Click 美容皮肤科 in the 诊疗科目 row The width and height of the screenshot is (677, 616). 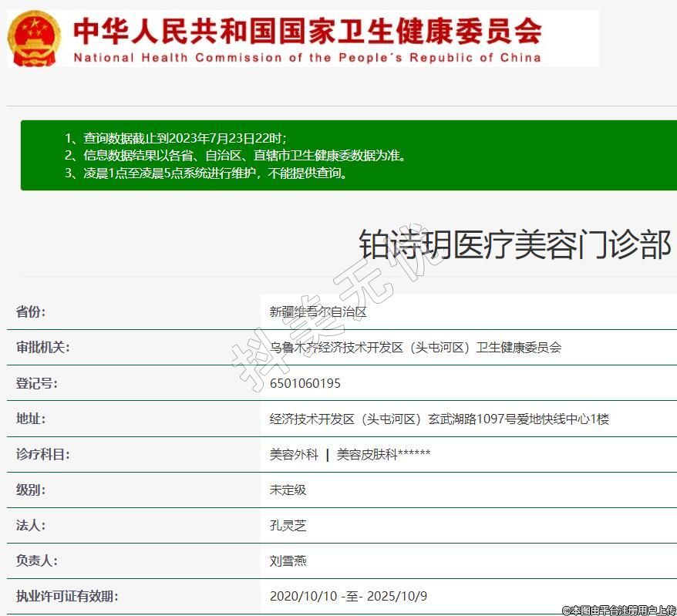[367, 454]
